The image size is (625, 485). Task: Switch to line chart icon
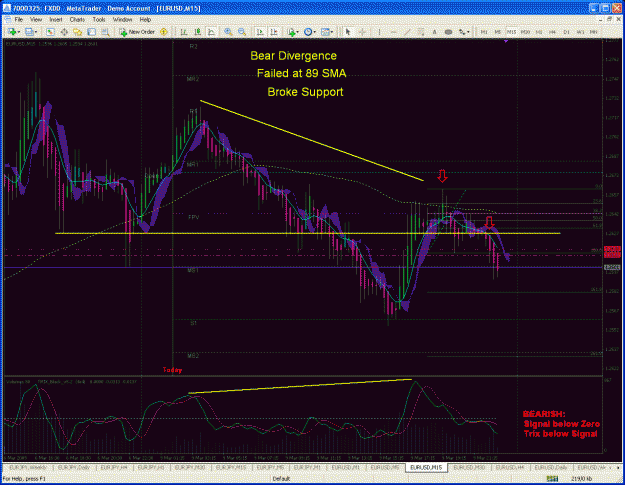pos(211,32)
